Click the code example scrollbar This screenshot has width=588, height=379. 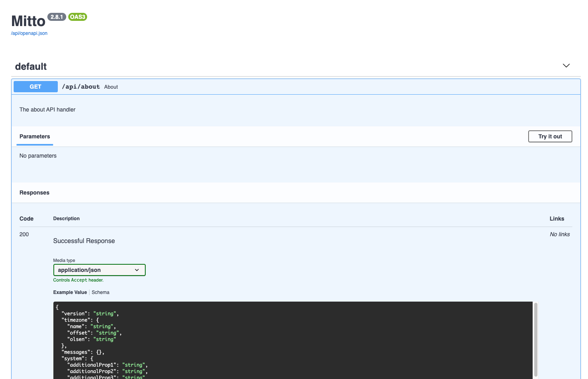(x=535, y=339)
